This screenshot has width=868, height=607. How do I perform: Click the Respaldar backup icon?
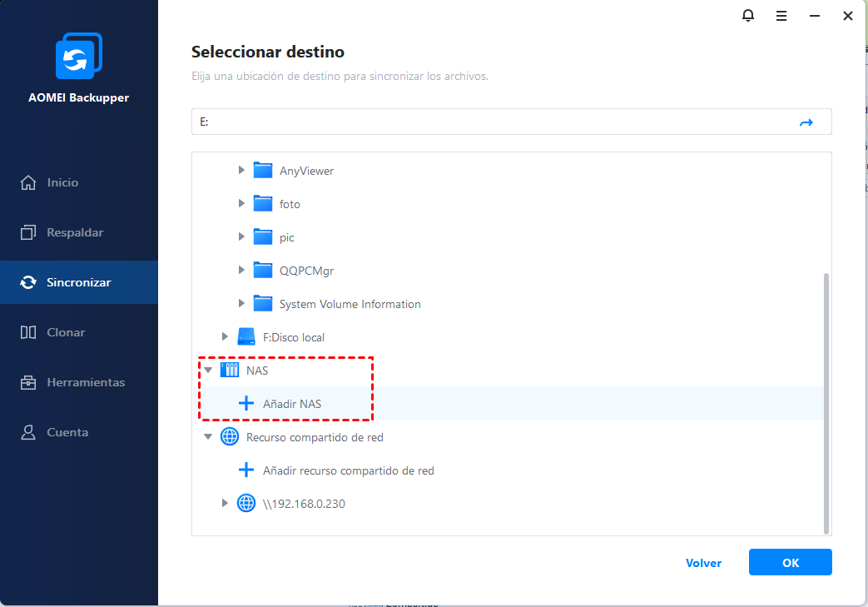point(28,232)
